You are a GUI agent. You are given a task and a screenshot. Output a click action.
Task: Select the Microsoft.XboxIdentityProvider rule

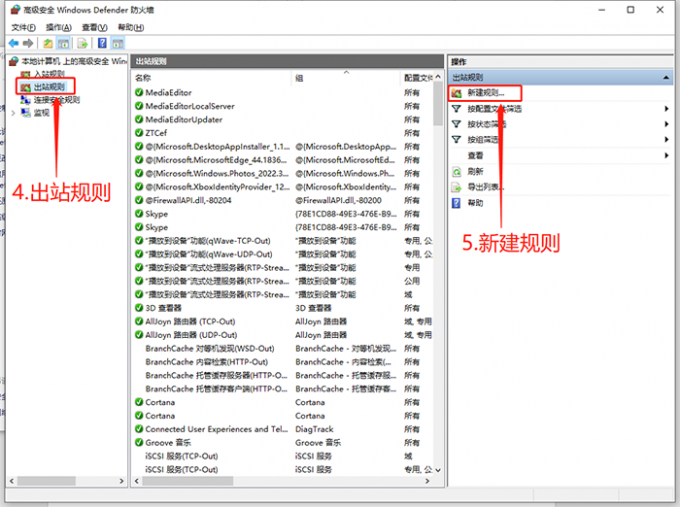click(217, 187)
